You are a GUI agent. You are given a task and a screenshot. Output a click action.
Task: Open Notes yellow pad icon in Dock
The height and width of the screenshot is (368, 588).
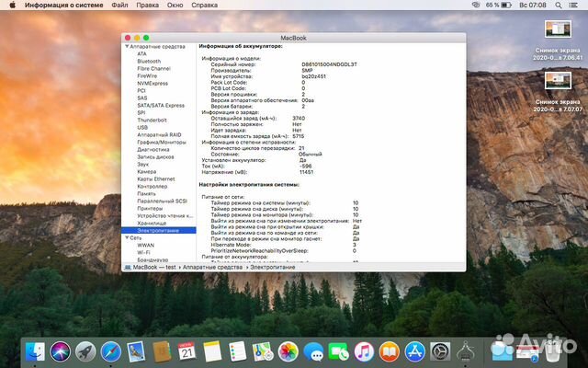point(212,351)
